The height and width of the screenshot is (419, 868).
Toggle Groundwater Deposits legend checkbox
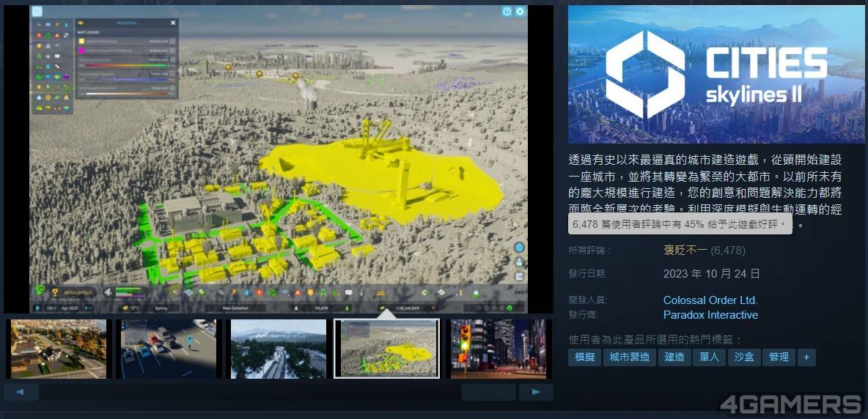pyautogui.click(x=173, y=73)
